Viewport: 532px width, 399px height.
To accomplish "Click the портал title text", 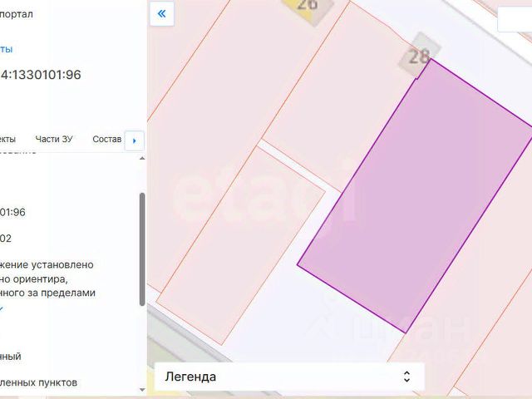I will 17,14.
